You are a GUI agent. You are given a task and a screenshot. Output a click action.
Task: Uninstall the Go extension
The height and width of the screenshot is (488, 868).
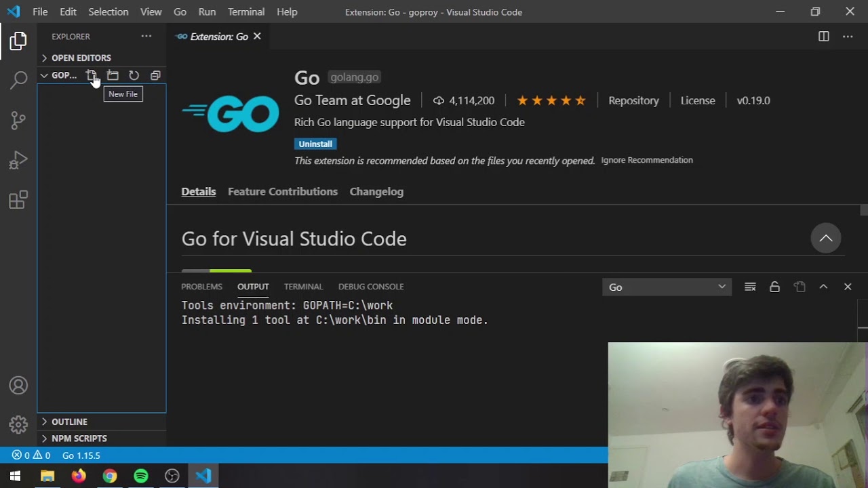(x=315, y=144)
